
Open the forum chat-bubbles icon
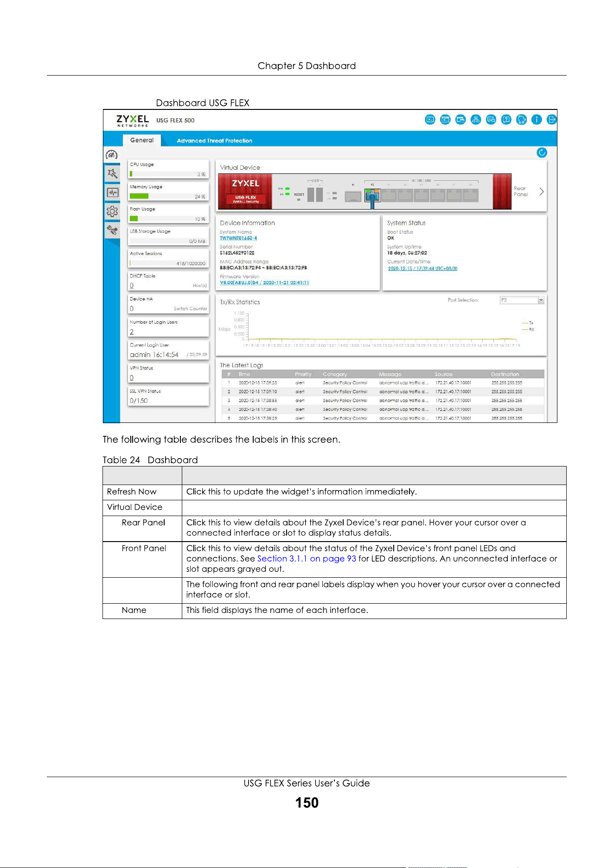click(x=491, y=120)
